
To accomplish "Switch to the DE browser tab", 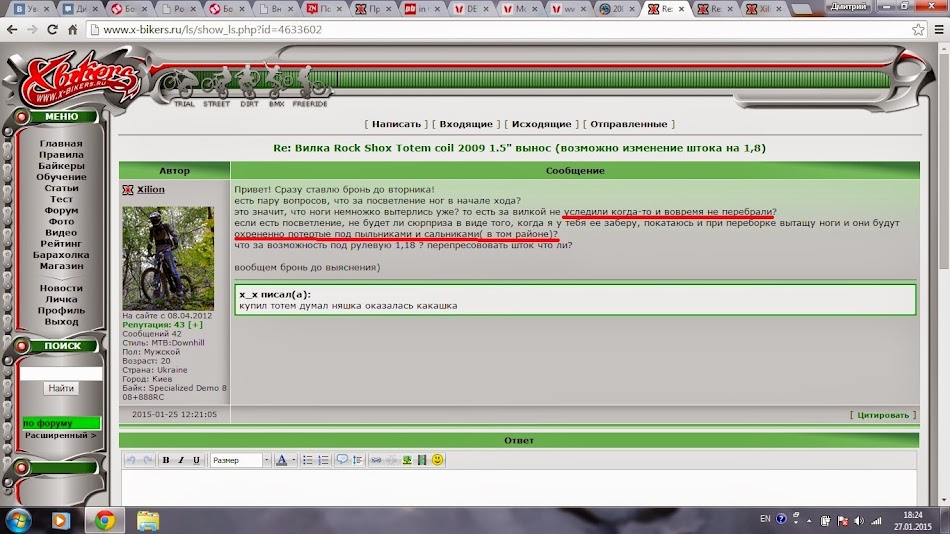I will point(471,8).
